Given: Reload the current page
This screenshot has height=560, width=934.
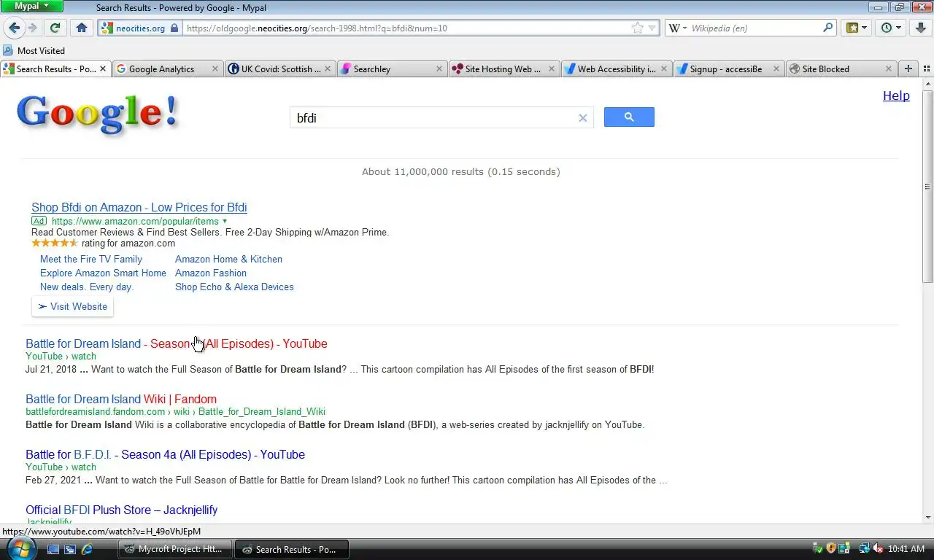Looking at the screenshot, I should [55, 28].
